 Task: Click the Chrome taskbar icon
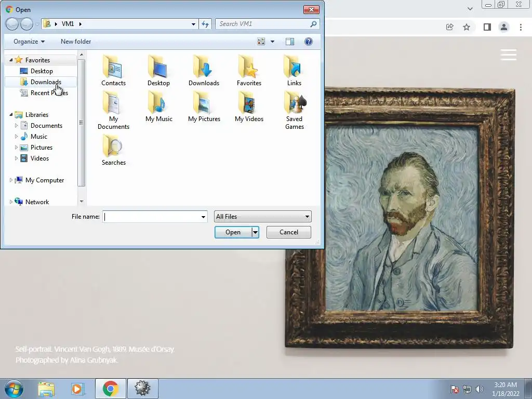click(110, 389)
